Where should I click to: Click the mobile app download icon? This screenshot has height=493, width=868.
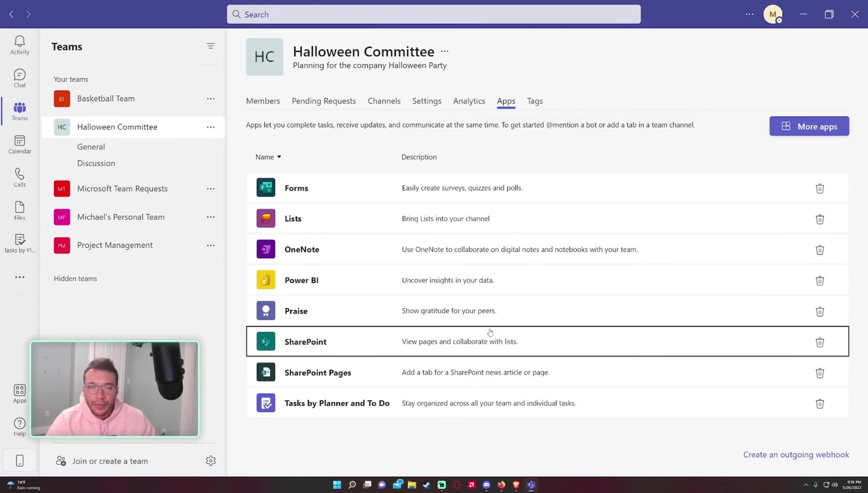(19, 461)
